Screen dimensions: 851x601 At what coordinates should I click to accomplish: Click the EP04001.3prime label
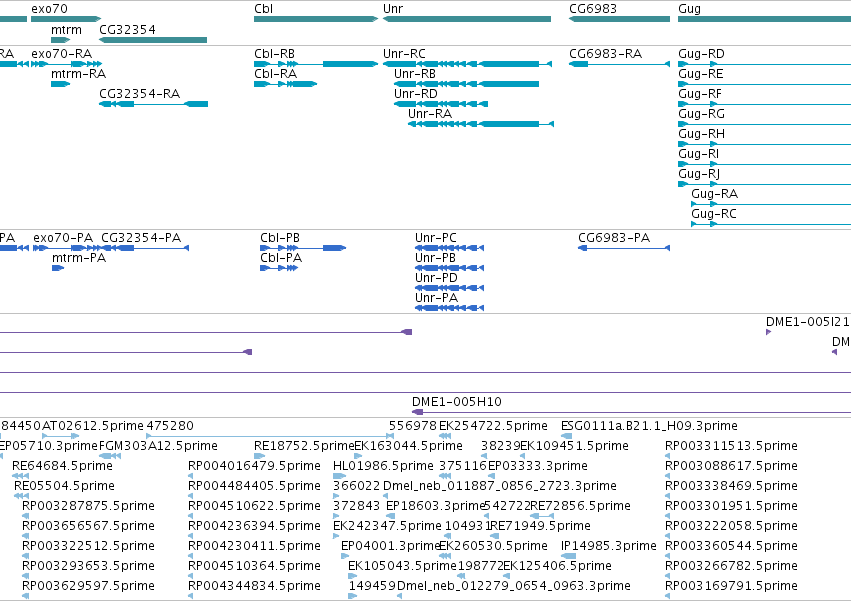pos(390,546)
